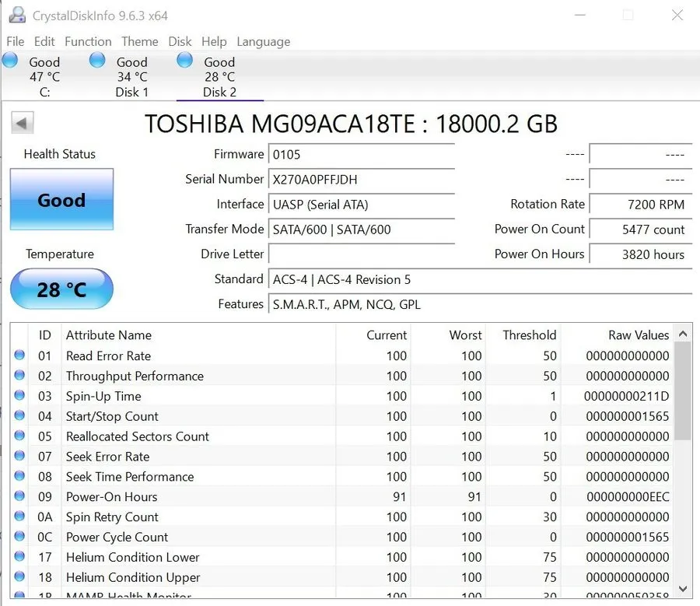The height and width of the screenshot is (606, 700).
Task: Click the Transfer Mode field
Action: coord(361,229)
